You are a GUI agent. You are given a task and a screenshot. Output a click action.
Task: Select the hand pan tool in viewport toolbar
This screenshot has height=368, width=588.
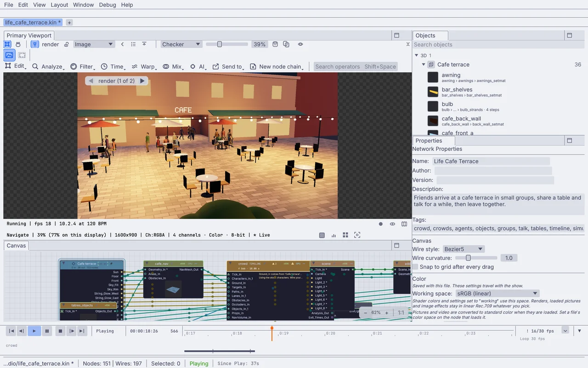coord(18,44)
